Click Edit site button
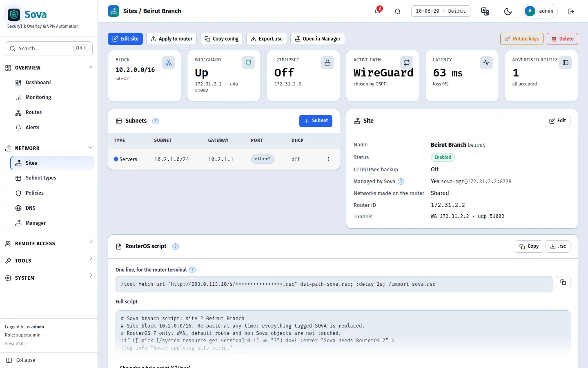Screen dimensions: 588x368 click(125, 39)
